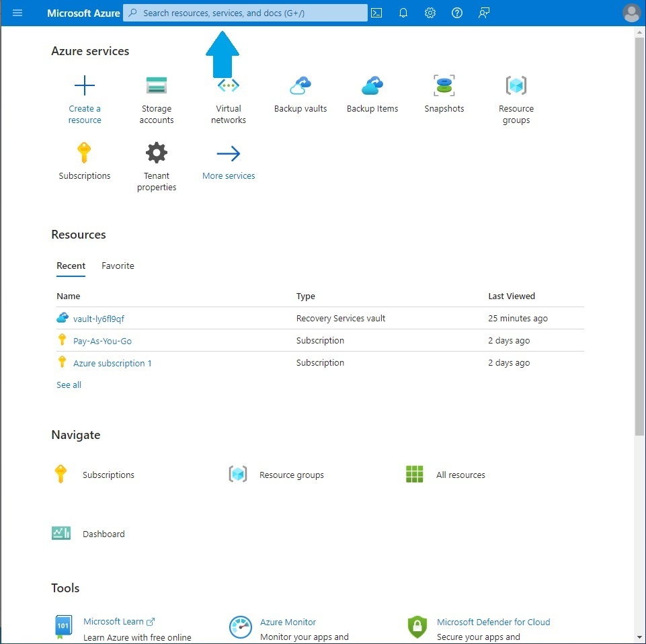Click Subscriptions text in Navigate section
Image resolution: width=646 pixels, height=644 pixels.
[x=108, y=475]
